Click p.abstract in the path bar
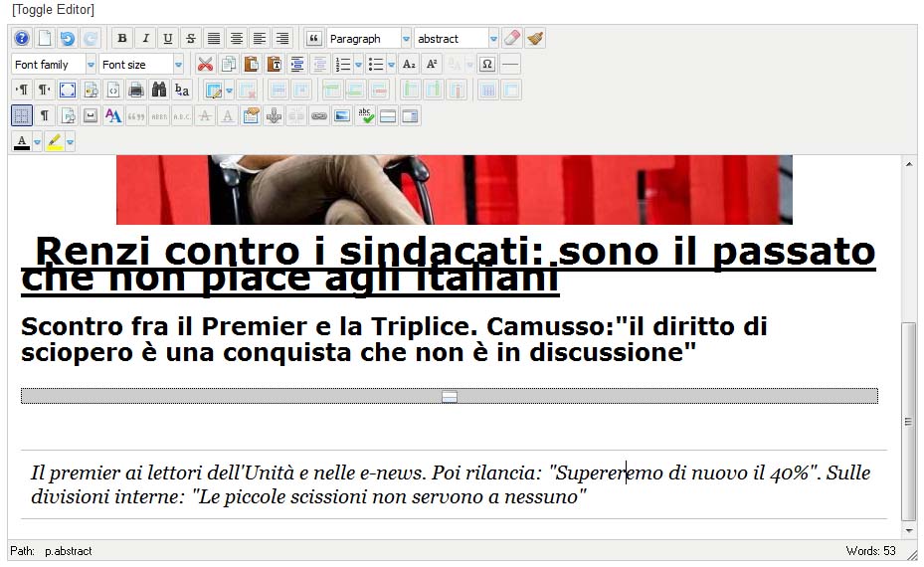 [x=68, y=551]
